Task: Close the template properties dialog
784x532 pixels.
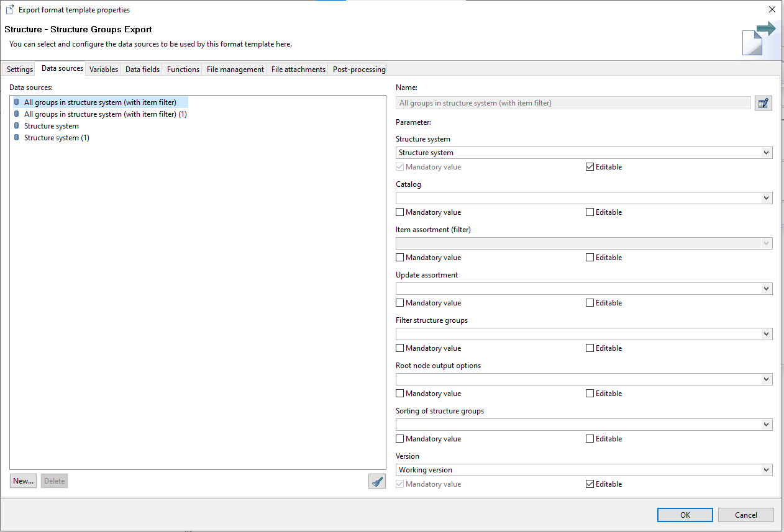Action: click(772, 9)
